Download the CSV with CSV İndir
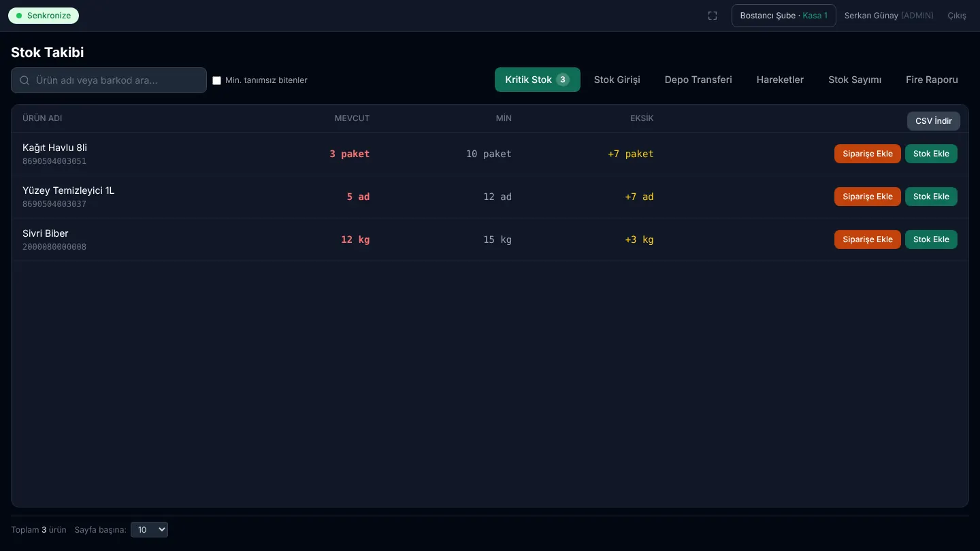 [934, 121]
